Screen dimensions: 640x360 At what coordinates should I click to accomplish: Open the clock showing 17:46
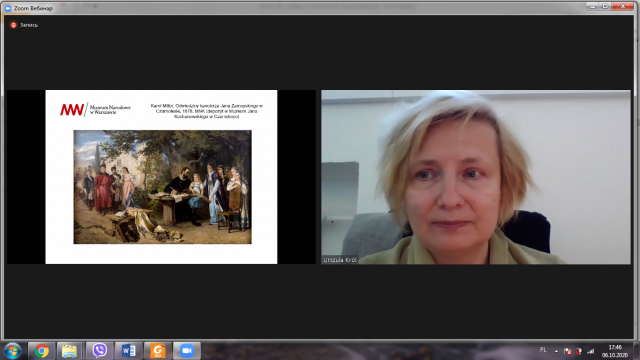[x=615, y=351]
